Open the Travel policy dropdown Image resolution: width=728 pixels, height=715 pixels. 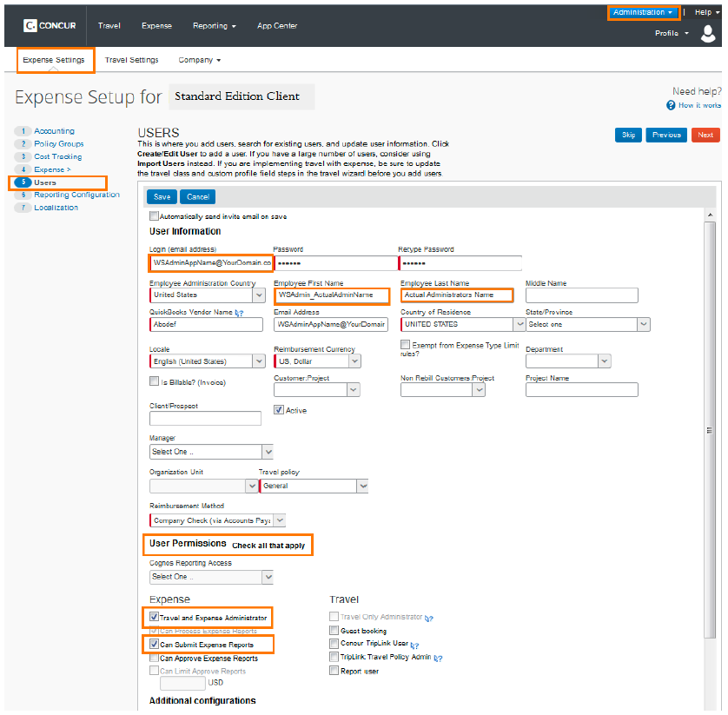coord(362,487)
